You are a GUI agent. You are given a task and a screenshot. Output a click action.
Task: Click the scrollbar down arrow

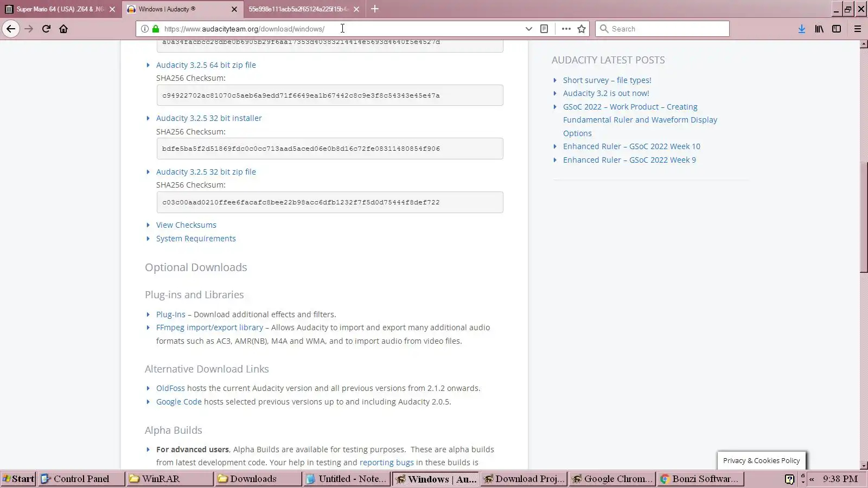864,466
